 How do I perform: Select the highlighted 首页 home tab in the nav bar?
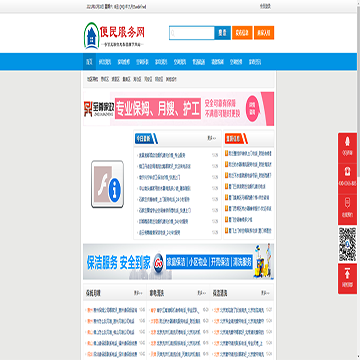[89, 62]
